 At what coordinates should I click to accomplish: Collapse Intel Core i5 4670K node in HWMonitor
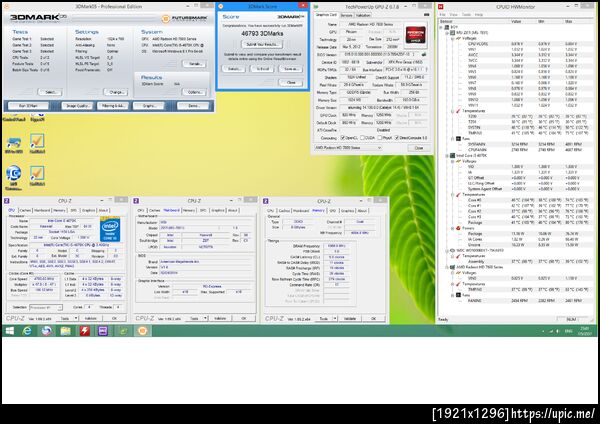[447, 156]
